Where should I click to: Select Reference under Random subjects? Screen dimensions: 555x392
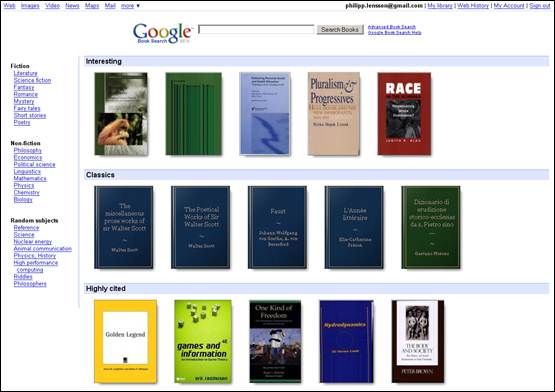click(x=26, y=228)
